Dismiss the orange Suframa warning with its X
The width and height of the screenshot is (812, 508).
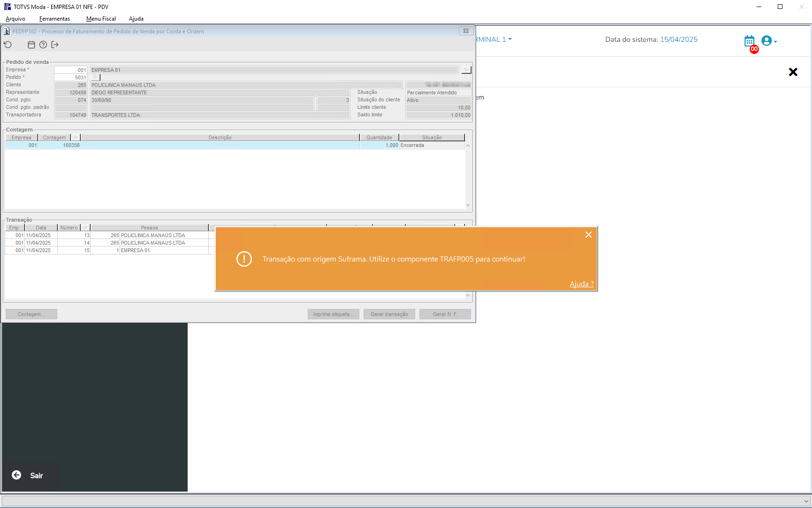(x=588, y=235)
